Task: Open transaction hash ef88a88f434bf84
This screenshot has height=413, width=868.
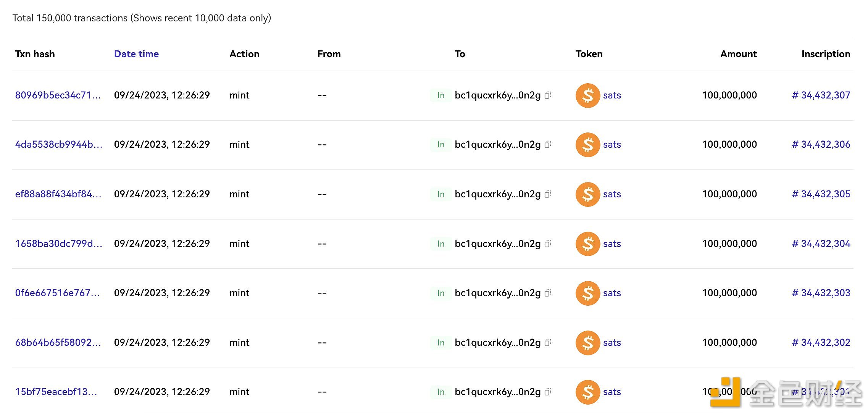Action: tap(58, 194)
